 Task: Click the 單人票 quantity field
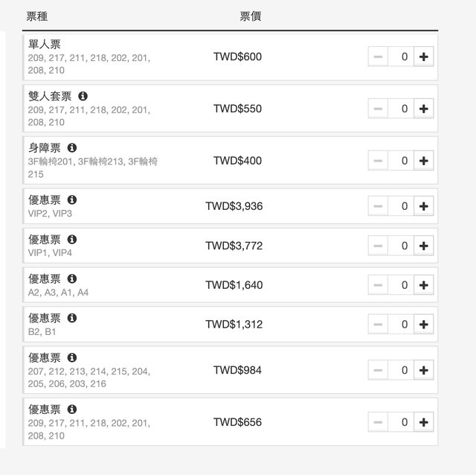pyautogui.click(x=402, y=57)
